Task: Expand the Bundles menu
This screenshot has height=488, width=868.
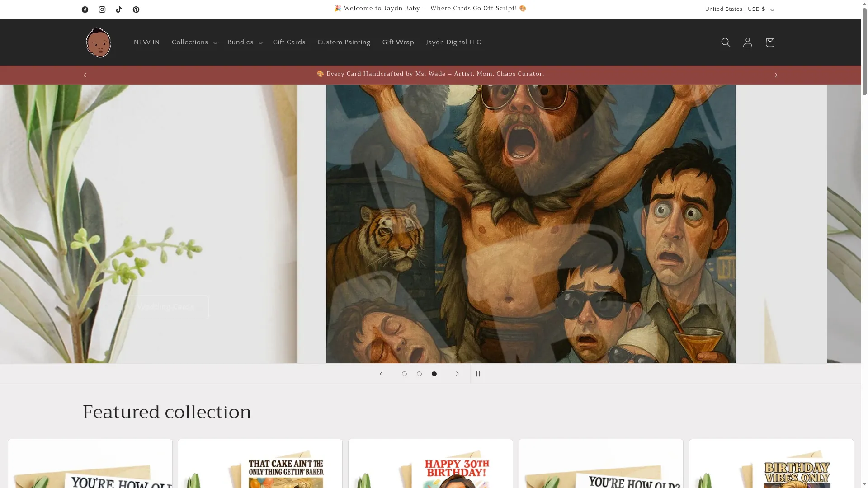Action: (245, 42)
